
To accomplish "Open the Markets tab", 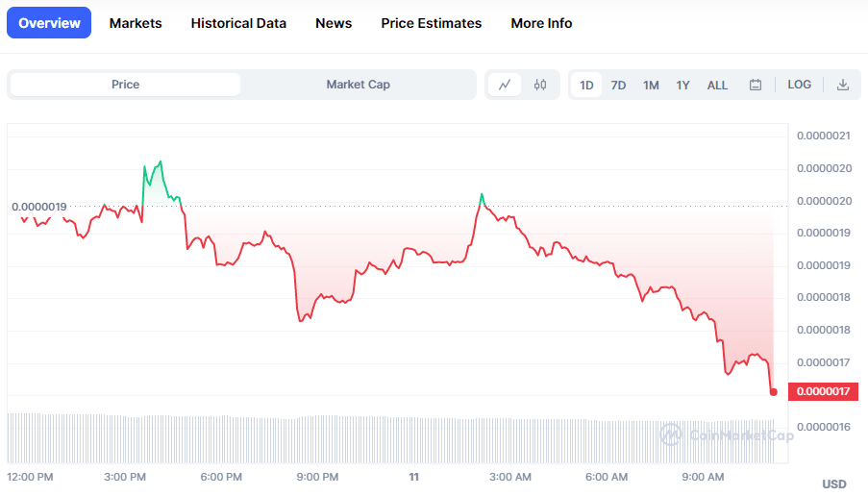I will 136,23.
